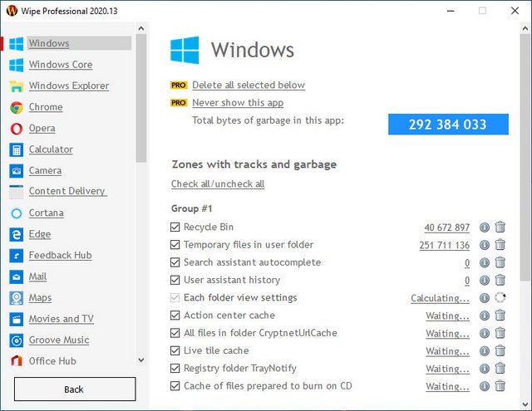Screen dimensions: 532x411
Task: Uncheck Temporary files in user folder
Action: (175, 245)
